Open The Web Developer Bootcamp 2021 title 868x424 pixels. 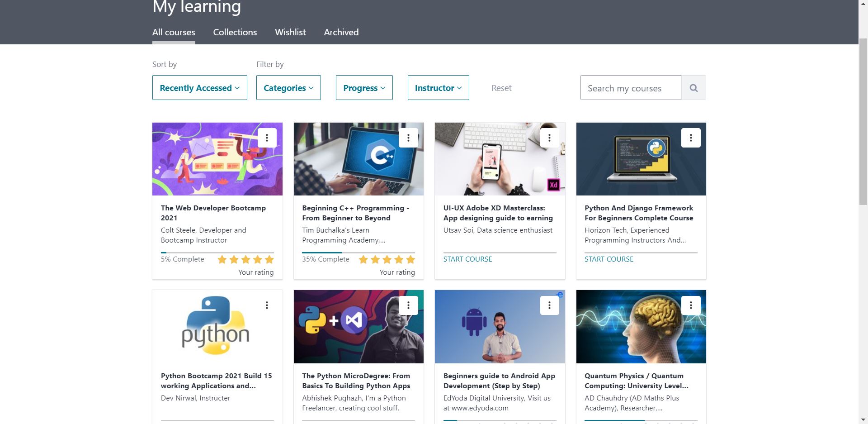pyautogui.click(x=213, y=213)
